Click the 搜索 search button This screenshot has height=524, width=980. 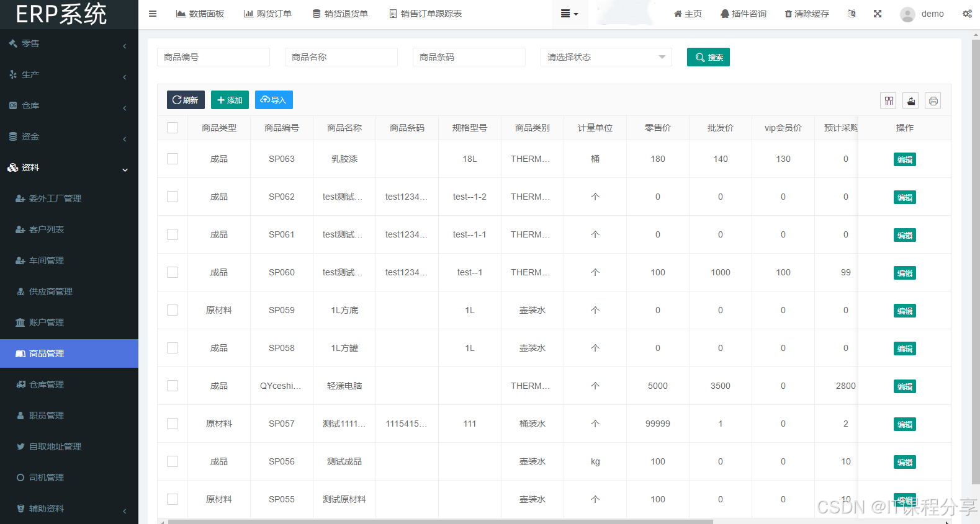click(x=708, y=57)
